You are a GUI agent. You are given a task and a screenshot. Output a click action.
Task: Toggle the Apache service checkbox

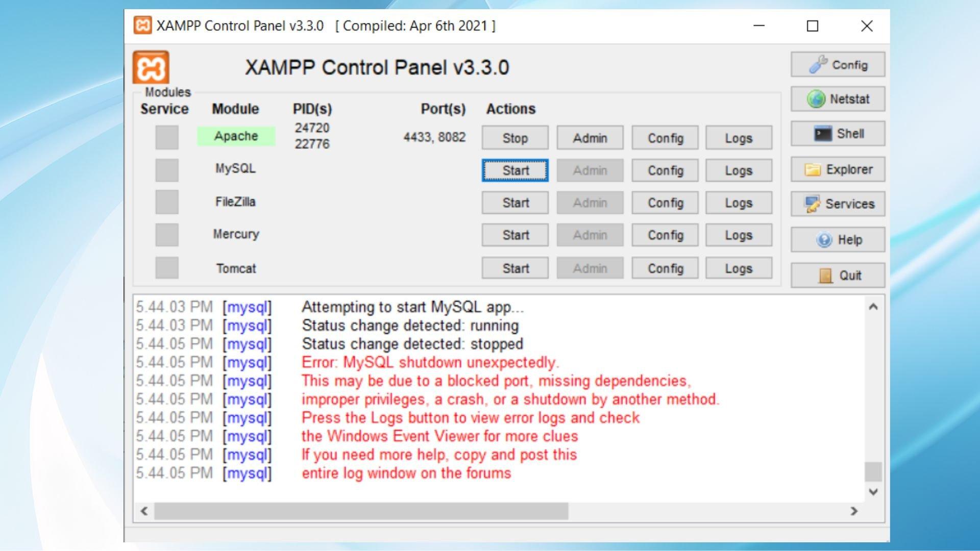click(x=167, y=137)
